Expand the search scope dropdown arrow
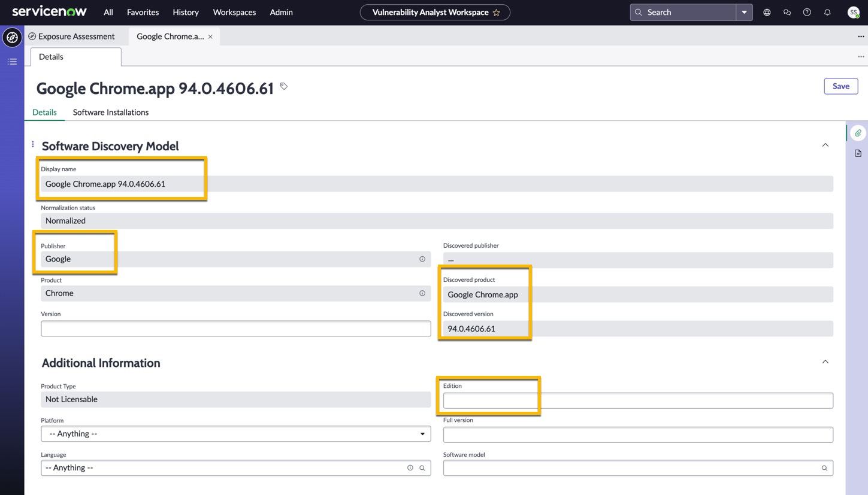Screen dimensions: 868x495 pos(744,12)
